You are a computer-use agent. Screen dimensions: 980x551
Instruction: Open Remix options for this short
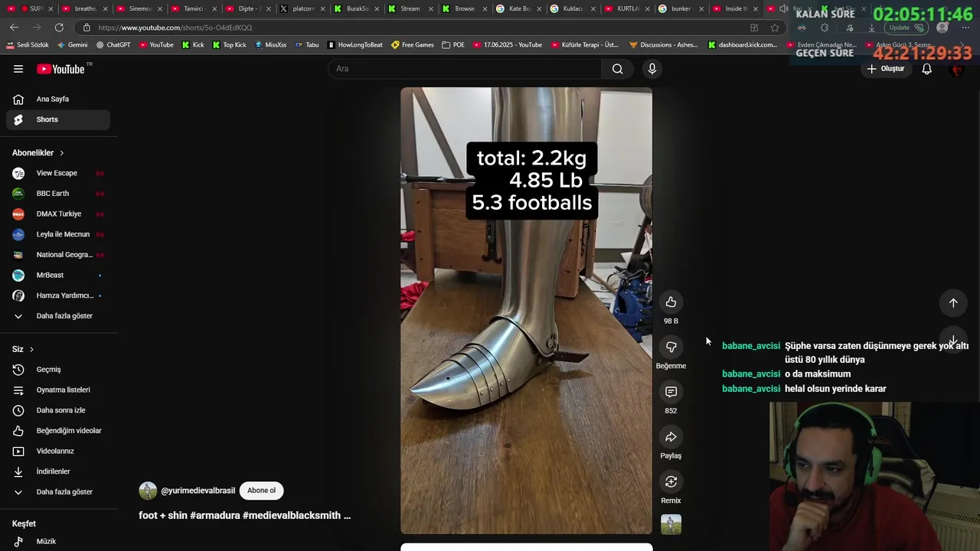671,482
